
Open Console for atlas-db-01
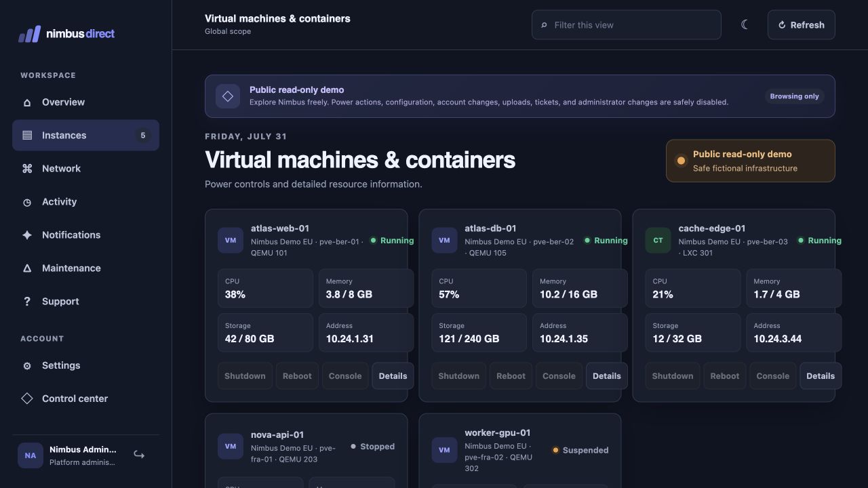(x=559, y=376)
